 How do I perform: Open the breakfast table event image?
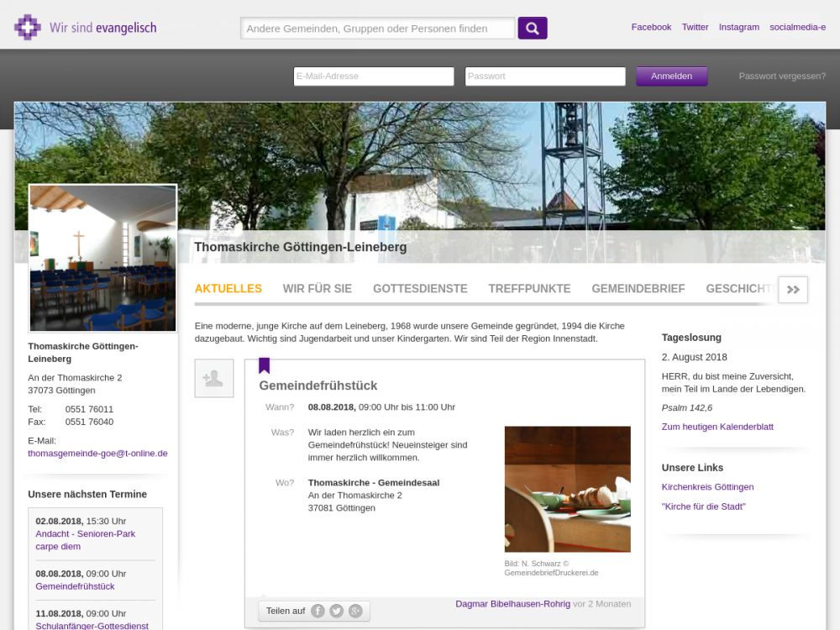tap(567, 489)
